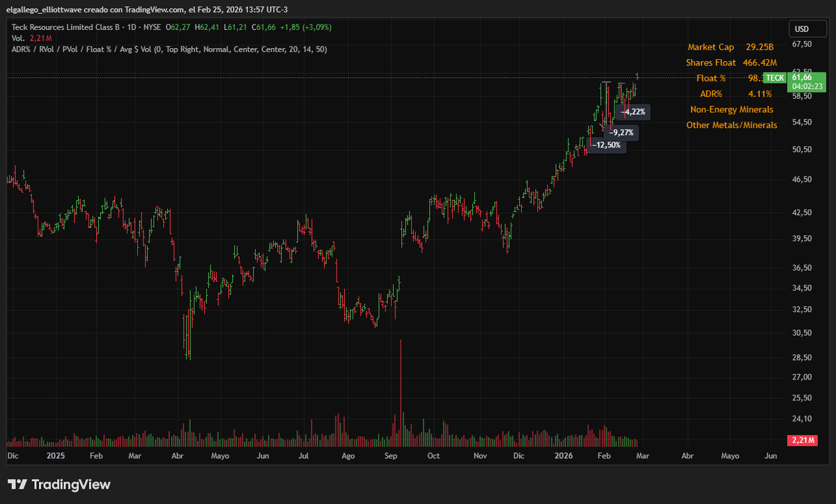836x504 pixels.
Task: Click the 42,50 price axis label
Action: [803, 212]
